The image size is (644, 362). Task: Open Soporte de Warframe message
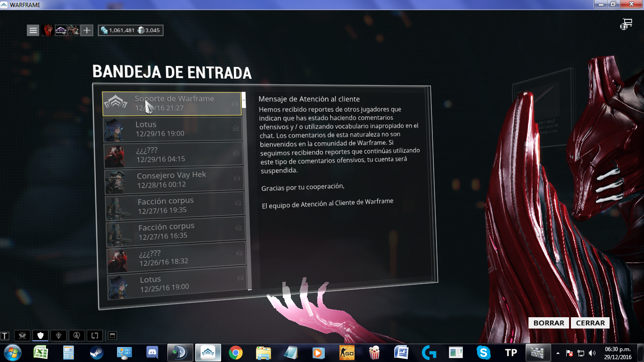click(172, 104)
